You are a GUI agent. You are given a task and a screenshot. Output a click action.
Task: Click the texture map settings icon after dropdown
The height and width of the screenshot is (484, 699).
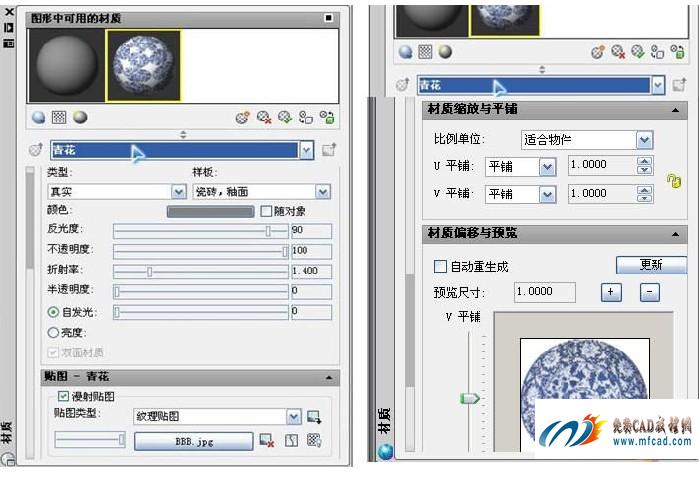(314, 417)
